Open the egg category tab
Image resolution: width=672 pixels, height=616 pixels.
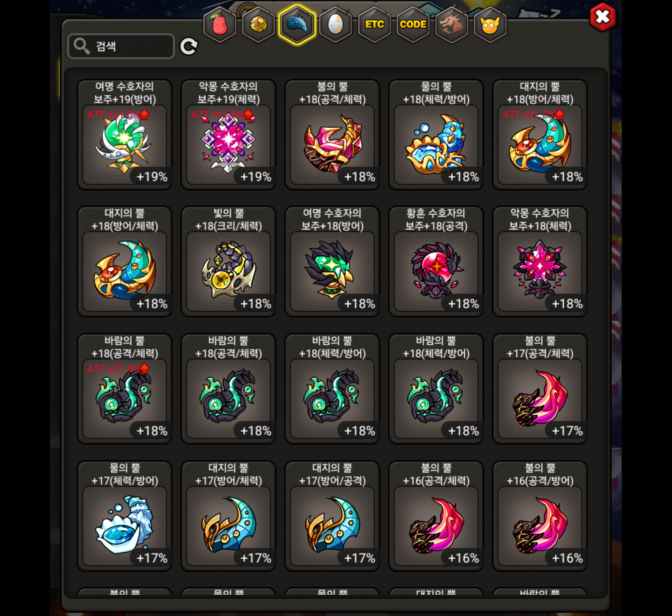click(x=336, y=25)
